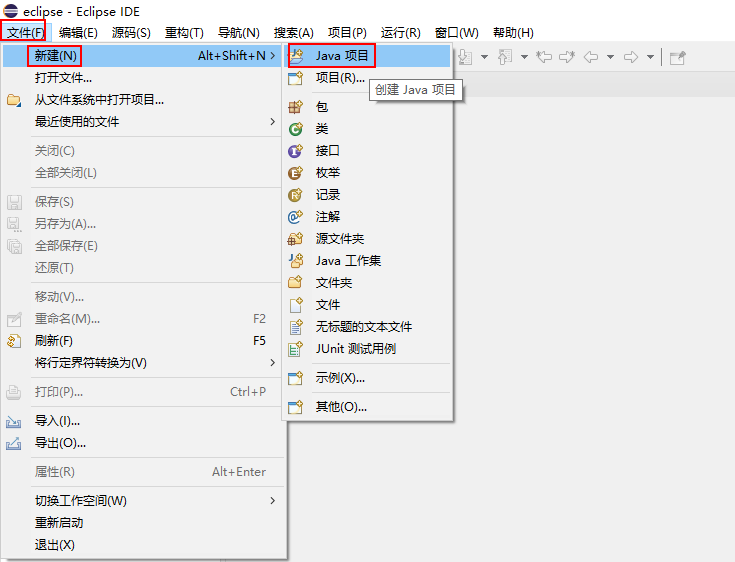The width and height of the screenshot is (735, 562).
Task: Select 重新启动 to restart Eclipse
Action: pyautogui.click(x=59, y=523)
